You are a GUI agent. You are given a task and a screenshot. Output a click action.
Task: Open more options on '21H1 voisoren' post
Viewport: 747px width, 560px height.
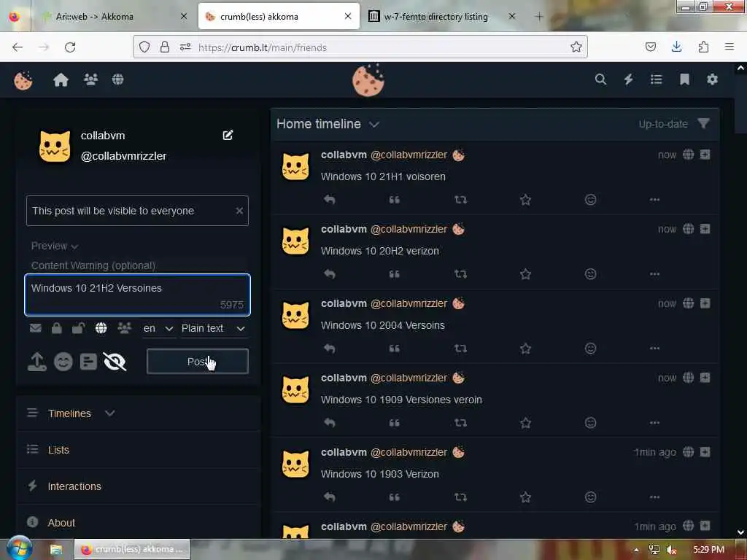point(654,200)
